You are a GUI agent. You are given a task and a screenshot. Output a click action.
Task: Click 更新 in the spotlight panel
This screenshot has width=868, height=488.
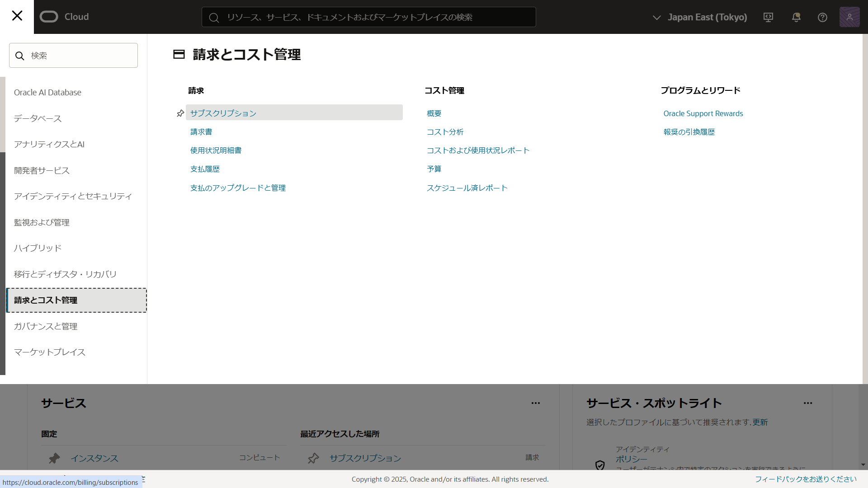[759, 422]
